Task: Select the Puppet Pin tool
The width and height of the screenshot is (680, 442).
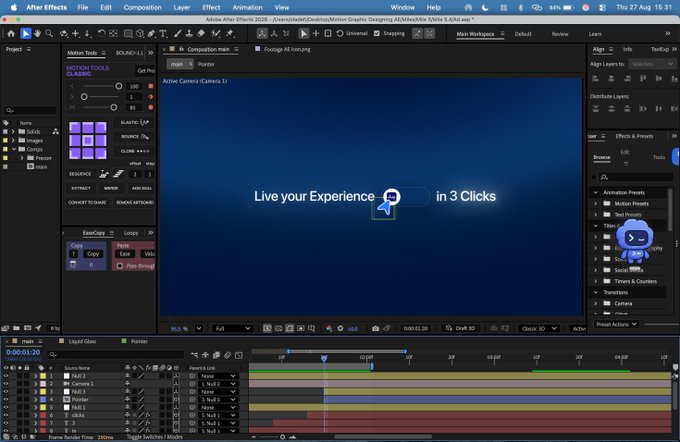Action: tap(230, 33)
